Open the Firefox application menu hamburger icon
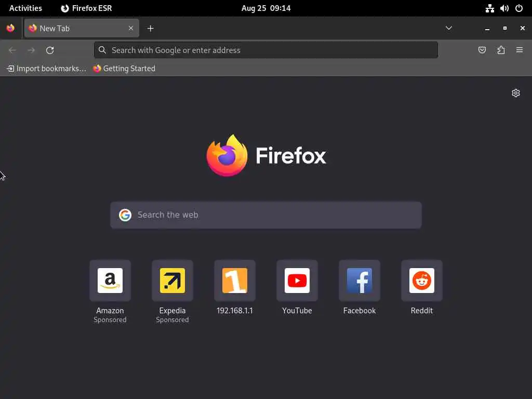Viewport: 532px width, 399px height. [x=519, y=50]
